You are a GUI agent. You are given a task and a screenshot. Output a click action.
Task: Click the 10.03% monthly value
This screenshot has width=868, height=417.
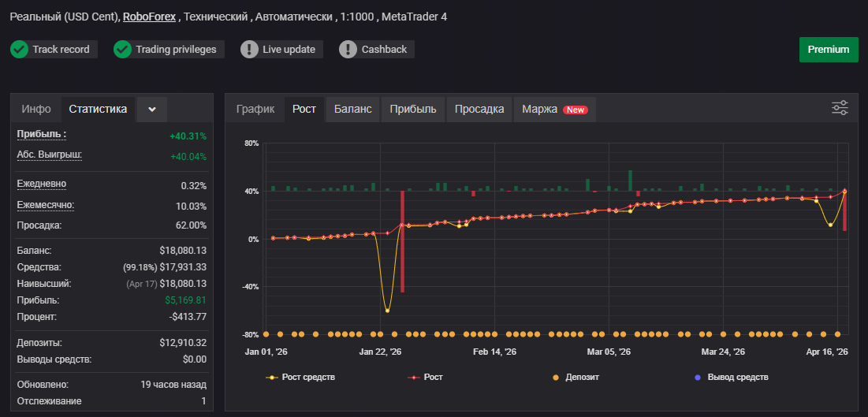192,207
